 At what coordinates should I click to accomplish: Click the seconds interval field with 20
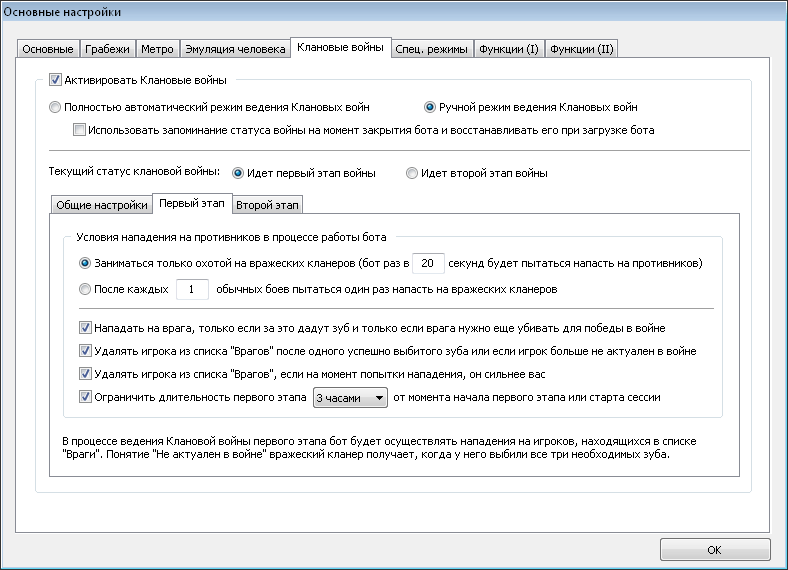click(428, 263)
